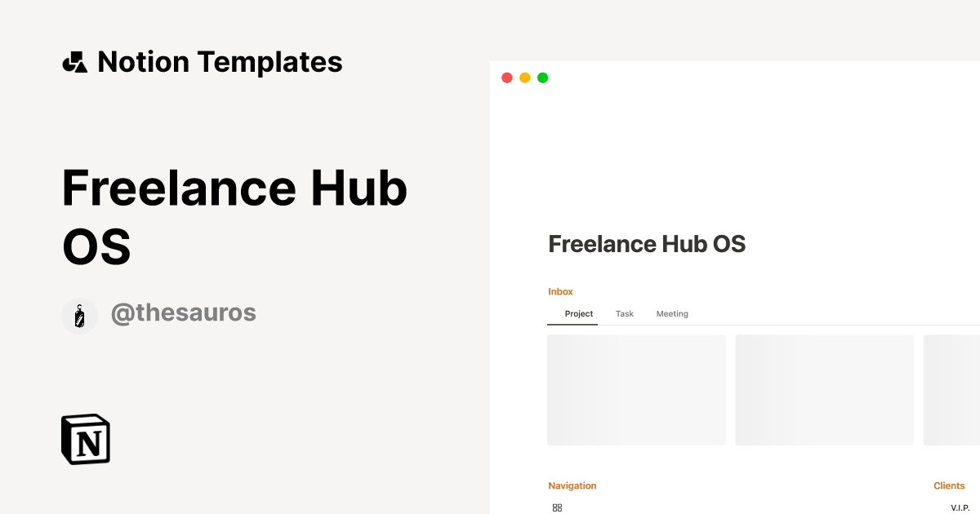Open the second inbox project card
The width and height of the screenshot is (980, 514).
point(824,389)
